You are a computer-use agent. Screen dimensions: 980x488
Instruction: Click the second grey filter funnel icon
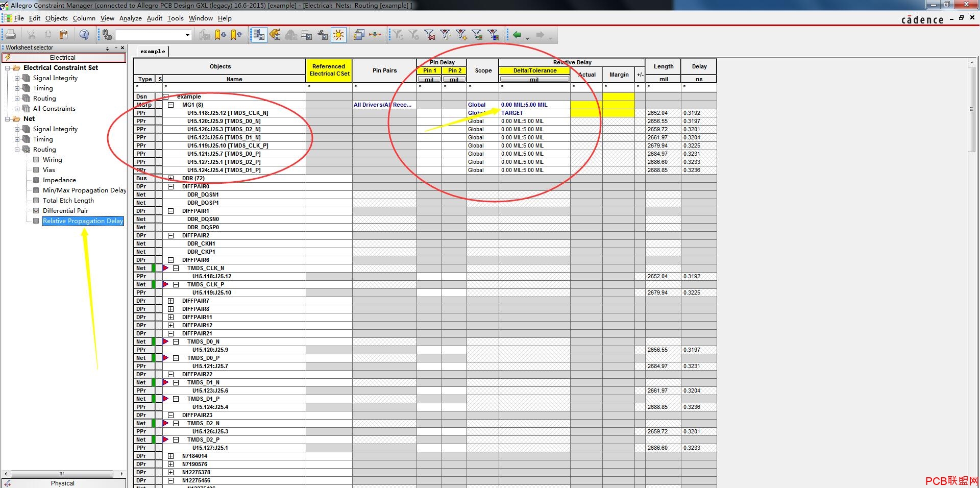click(414, 35)
